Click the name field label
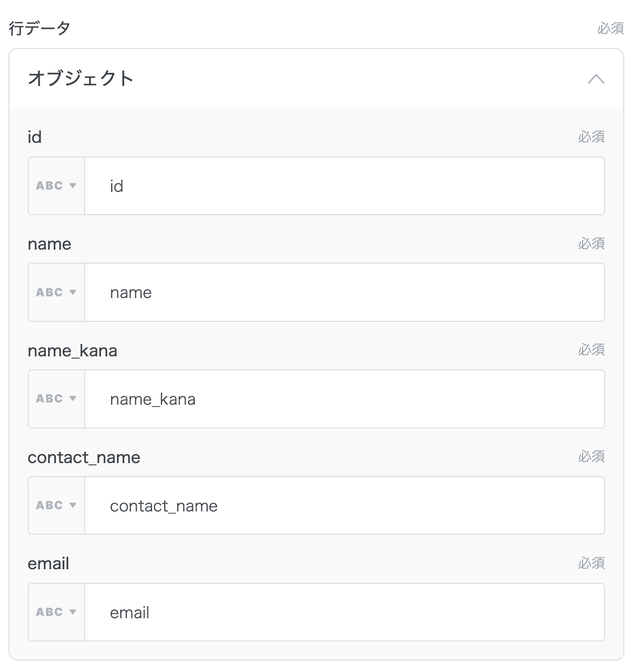Viewport: 630px width, 672px height. 49,244
